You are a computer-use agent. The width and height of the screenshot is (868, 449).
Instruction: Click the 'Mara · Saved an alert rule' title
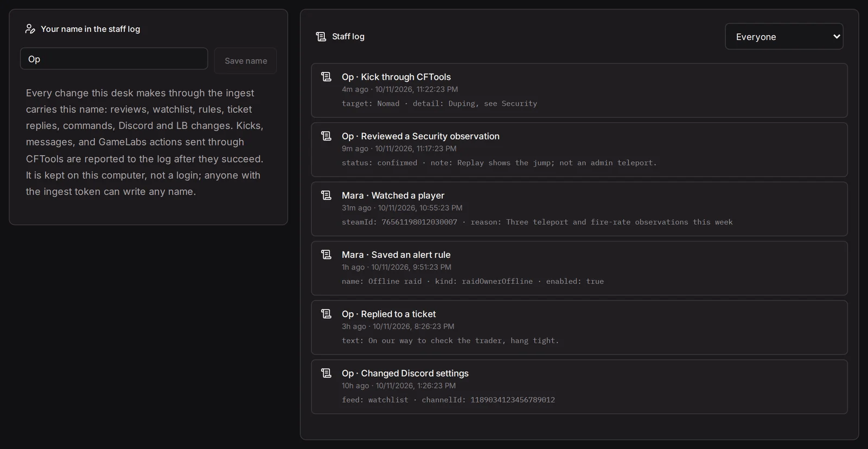pyautogui.click(x=396, y=255)
